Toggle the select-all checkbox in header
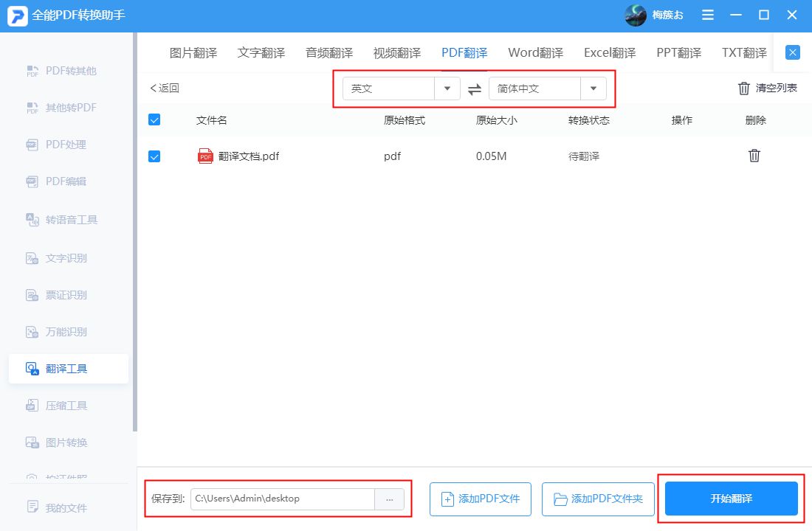This screenshot has height=531, width=812. tap(154, 120)
